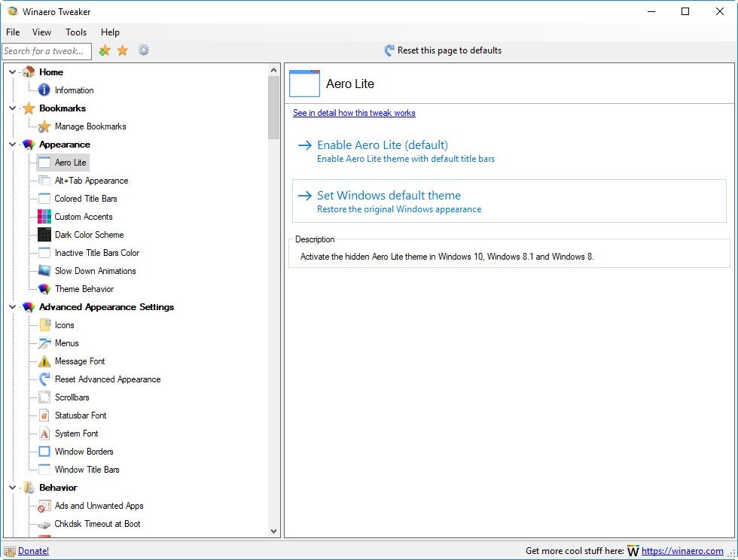Click the Reset Advanced Appearance arrow icon

[44, 379]
